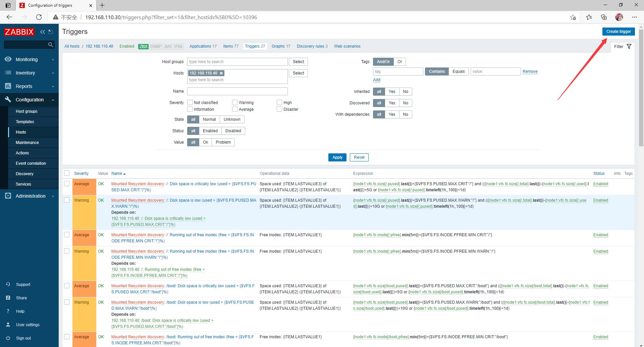The image size is (644, 347).
Task: Click the Name filter input field
Action: [237, 91]
